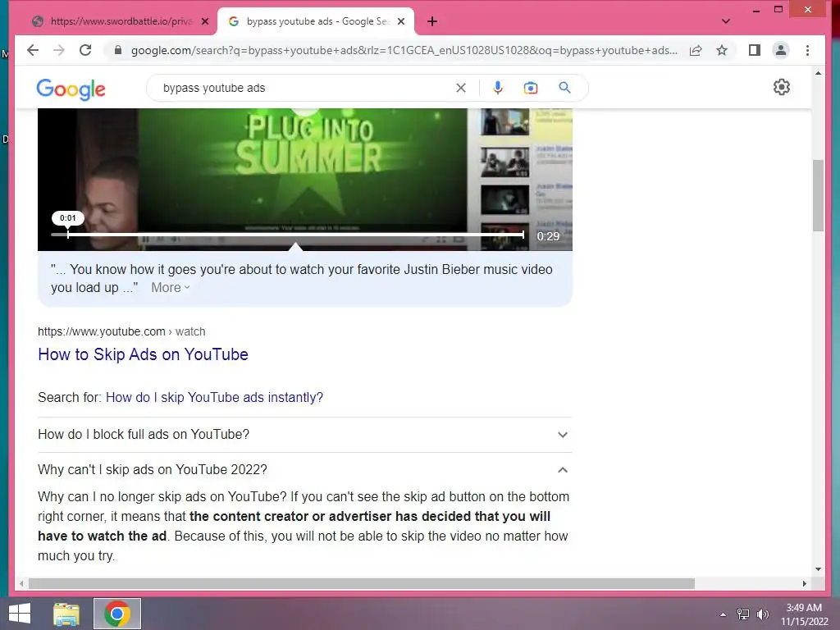Share this page icon in address bar

coord(696,50)
